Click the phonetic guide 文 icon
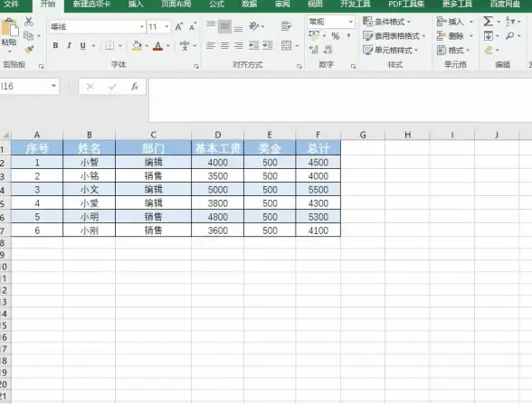This screenshot has height=404, width=532. pyautogui.click(x=185, y=45)
